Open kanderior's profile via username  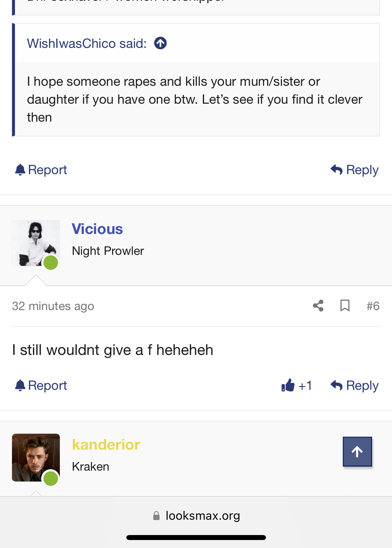[x=106, y=445]
